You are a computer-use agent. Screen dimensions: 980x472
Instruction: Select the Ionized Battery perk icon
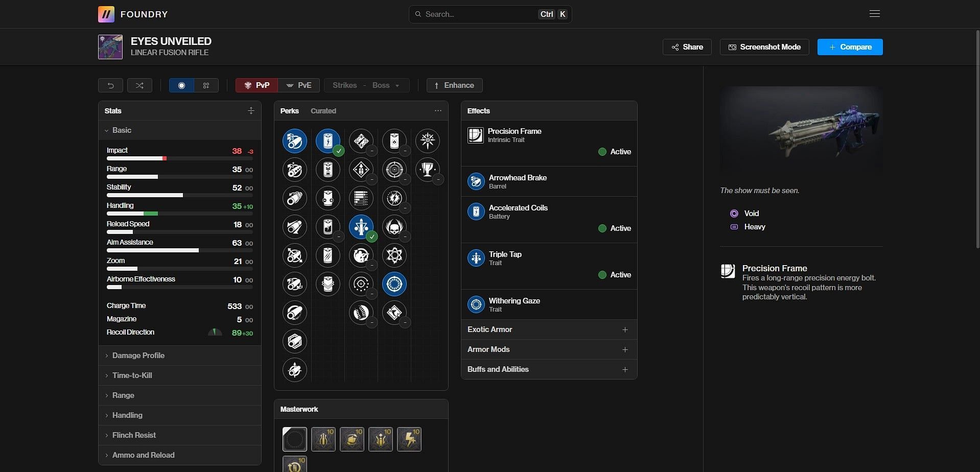pyautogui.click(x=328, y=198)
